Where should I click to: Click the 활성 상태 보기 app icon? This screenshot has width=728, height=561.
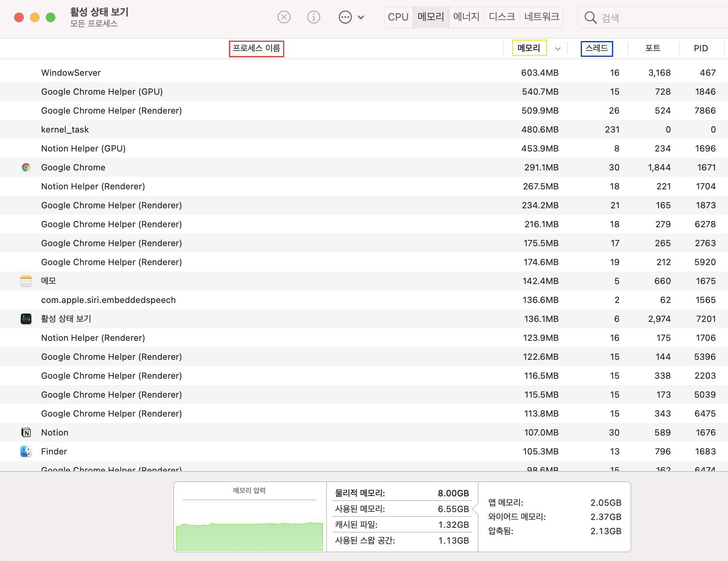click(26, 319)
